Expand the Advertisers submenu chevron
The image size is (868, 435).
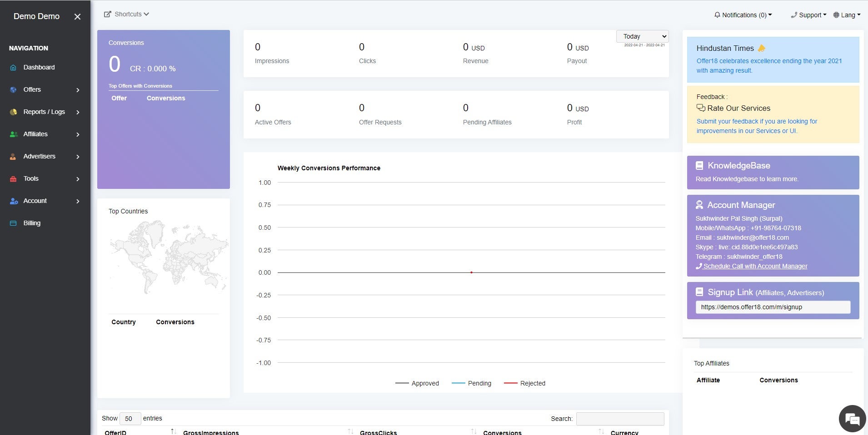pos(78,157)
